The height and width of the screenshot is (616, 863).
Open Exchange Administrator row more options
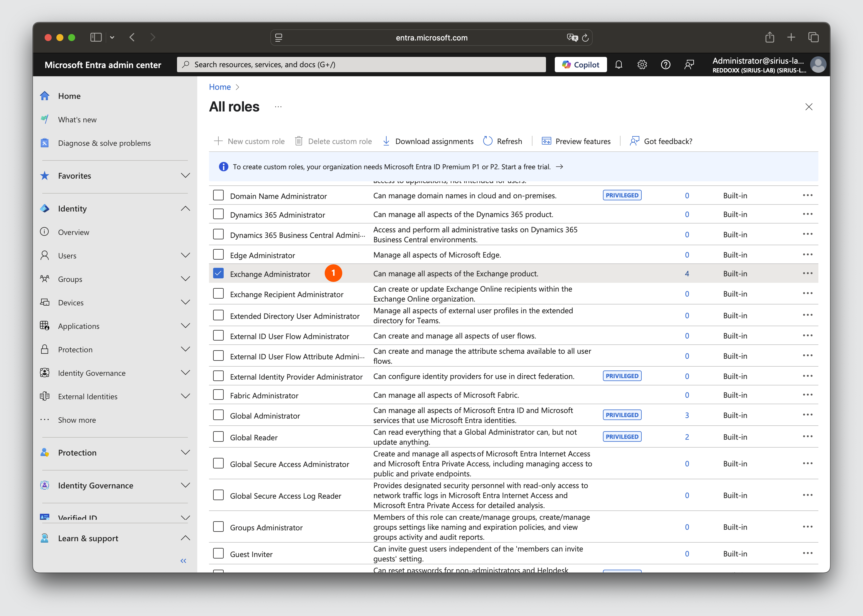point(808,273)
